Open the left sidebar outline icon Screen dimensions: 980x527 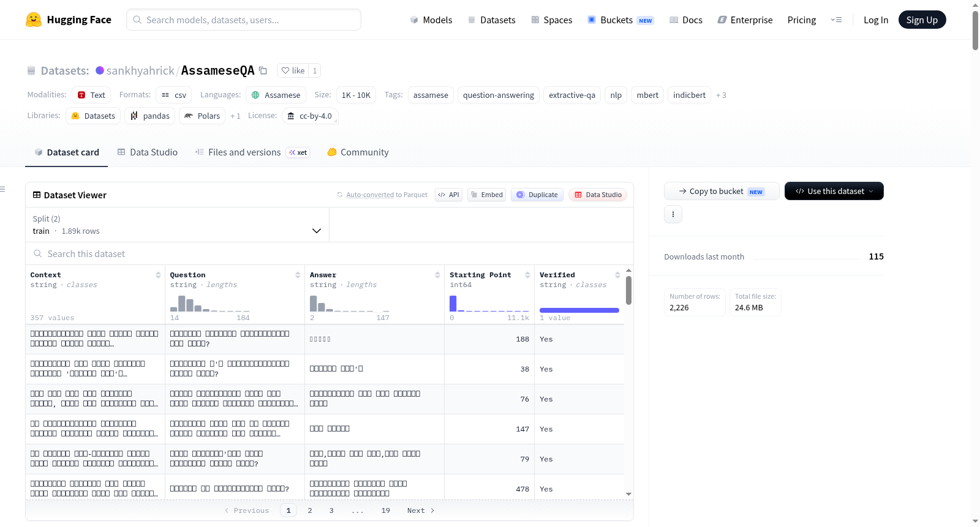[x=3, y=189]
